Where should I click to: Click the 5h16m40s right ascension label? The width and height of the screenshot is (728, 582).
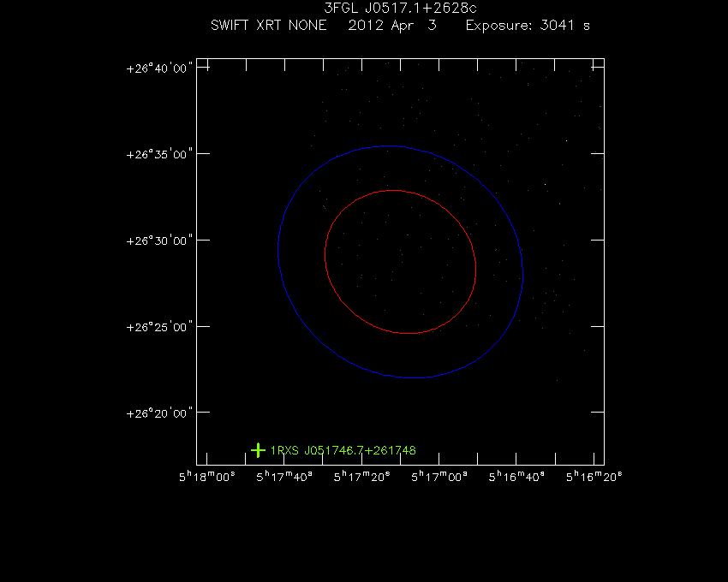[516, 477]
